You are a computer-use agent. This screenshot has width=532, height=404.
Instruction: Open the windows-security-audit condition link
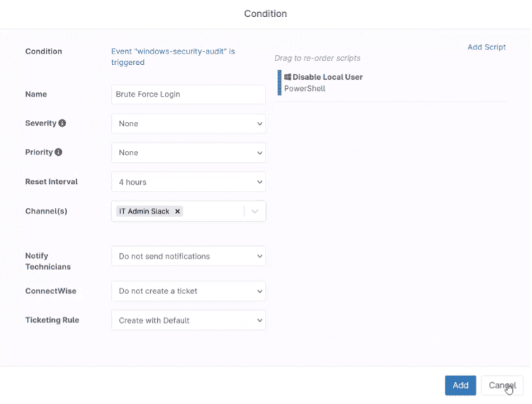tap(173, 56)
